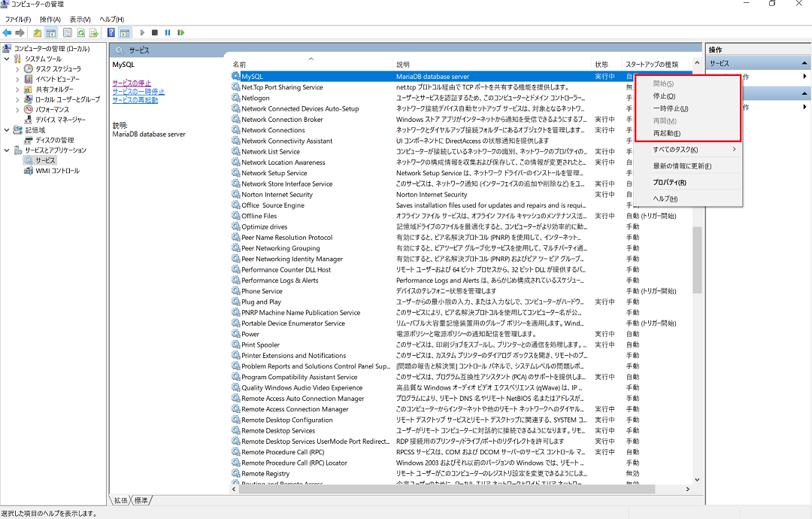Click gear icon of Print Spooler row
This screenshot has height=519, width=812.
(235, 344)
